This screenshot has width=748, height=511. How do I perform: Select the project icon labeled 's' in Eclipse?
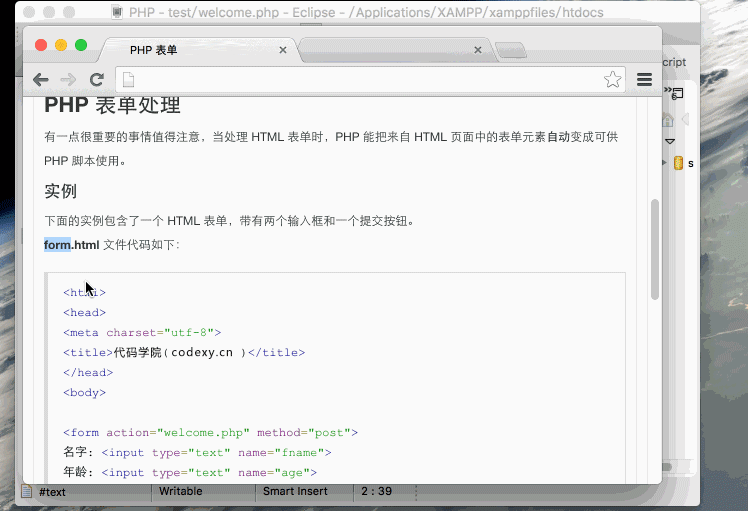click(x=678, y=163)
